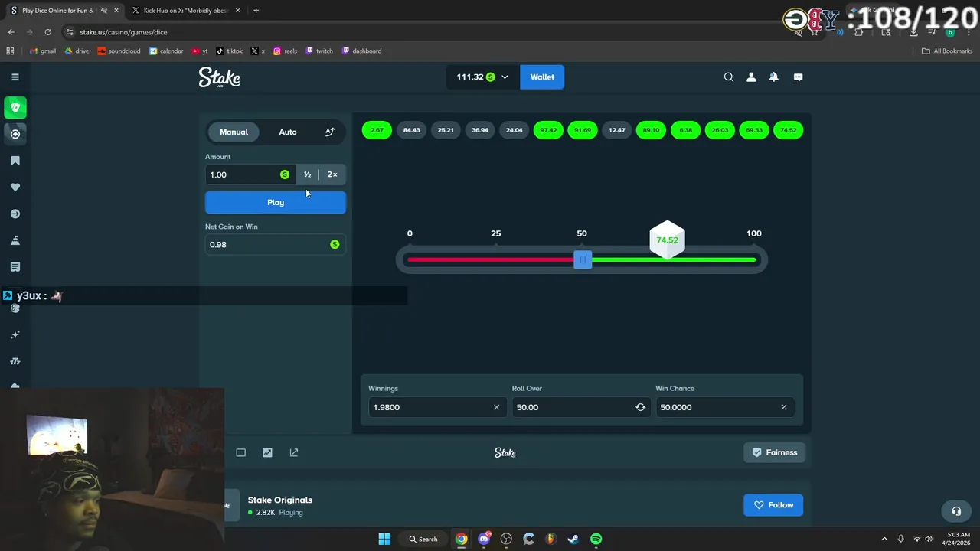Switch to the Kick Hub on X browser tab
This screenshot has width=980, height=551.
(185, 11)
